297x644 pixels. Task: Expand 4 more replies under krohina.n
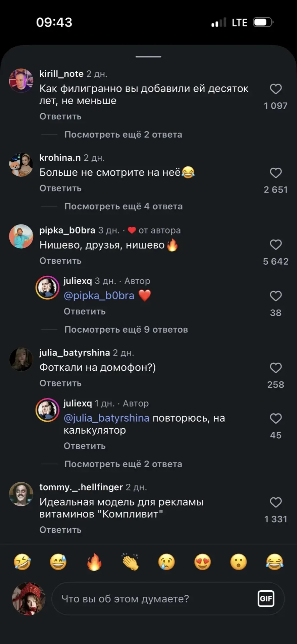click(123, 206)
